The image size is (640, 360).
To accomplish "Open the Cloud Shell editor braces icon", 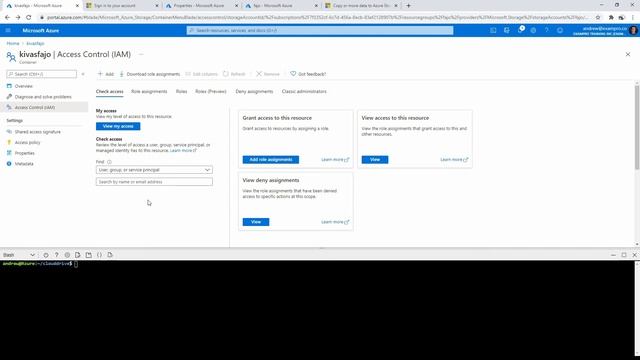I will point(99,255).
